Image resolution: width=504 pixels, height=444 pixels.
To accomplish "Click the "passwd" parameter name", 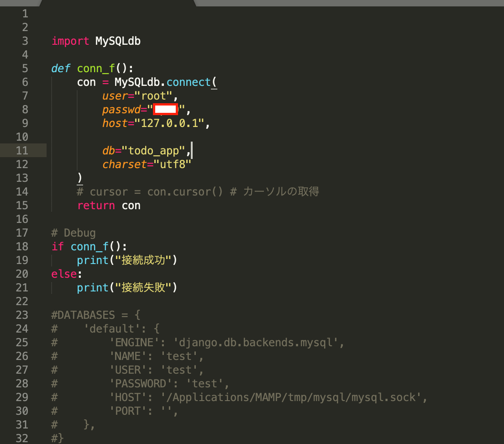I will click(x=121, y=110).
